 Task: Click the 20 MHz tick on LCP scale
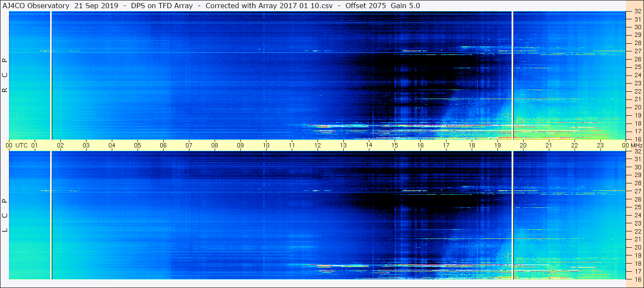tap(638, 247)
